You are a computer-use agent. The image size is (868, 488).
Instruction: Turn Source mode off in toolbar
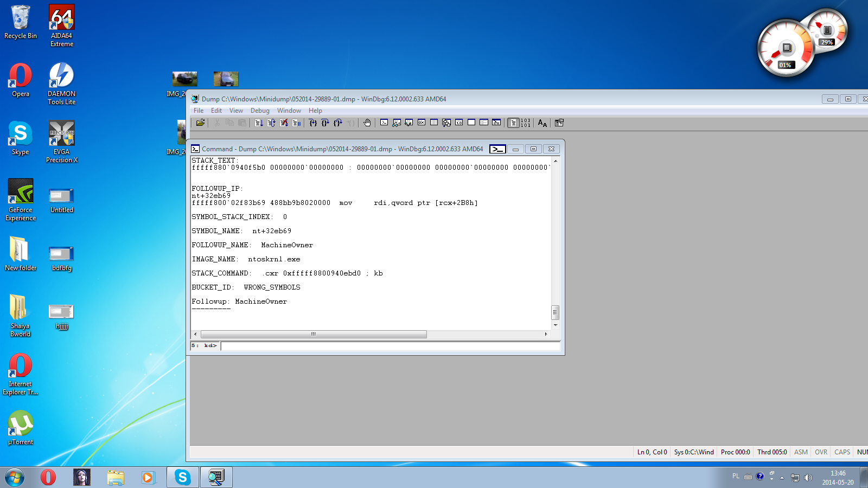[526, 123]
